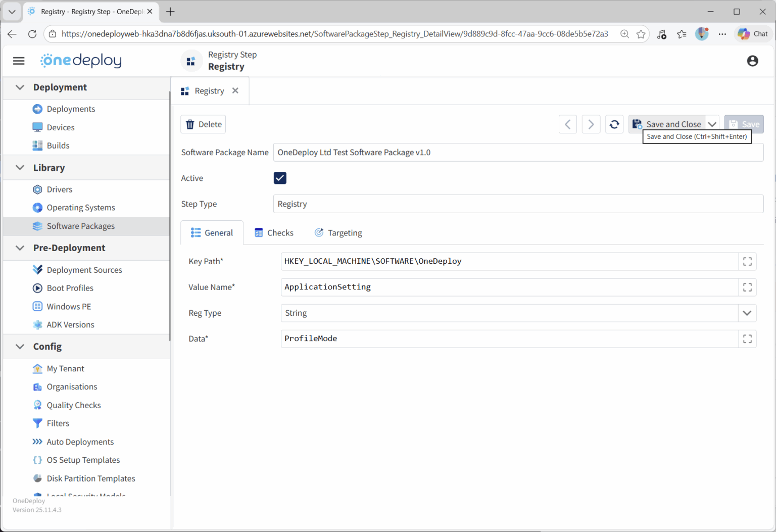Expand the Value Name field editor
776x532 pixels.
tap(747, 287)
